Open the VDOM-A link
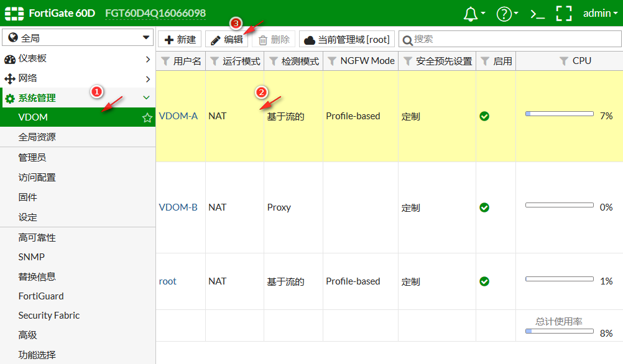623x364 pixels. coord(178,116)
